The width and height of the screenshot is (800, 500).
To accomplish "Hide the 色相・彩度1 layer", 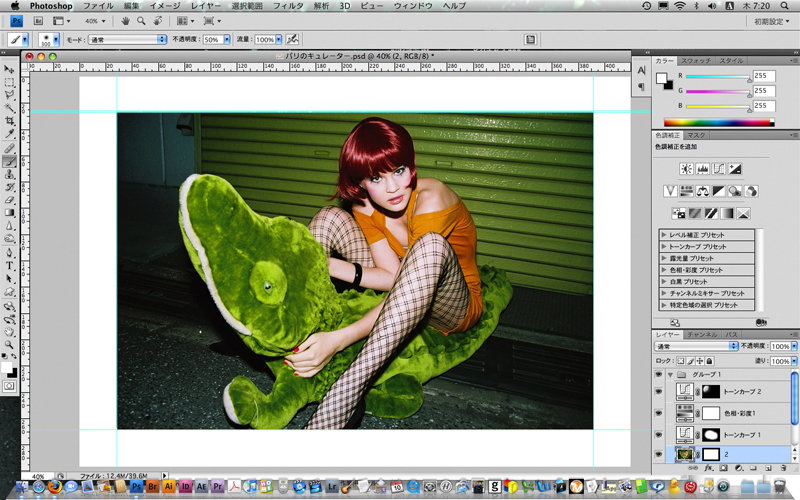I will tap(658, 413).
